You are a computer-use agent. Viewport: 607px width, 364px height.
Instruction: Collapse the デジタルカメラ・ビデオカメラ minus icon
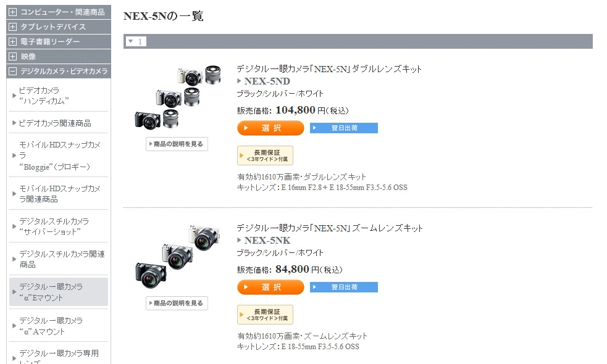(x=12, y=71)
